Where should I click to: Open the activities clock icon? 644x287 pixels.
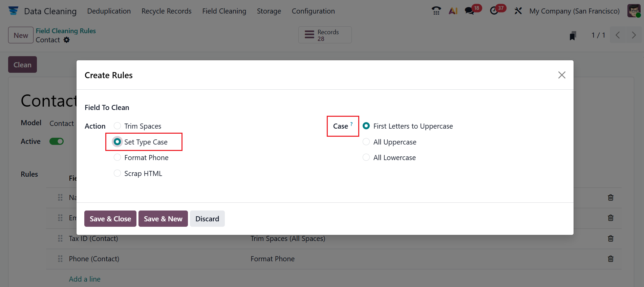point(494,11)
